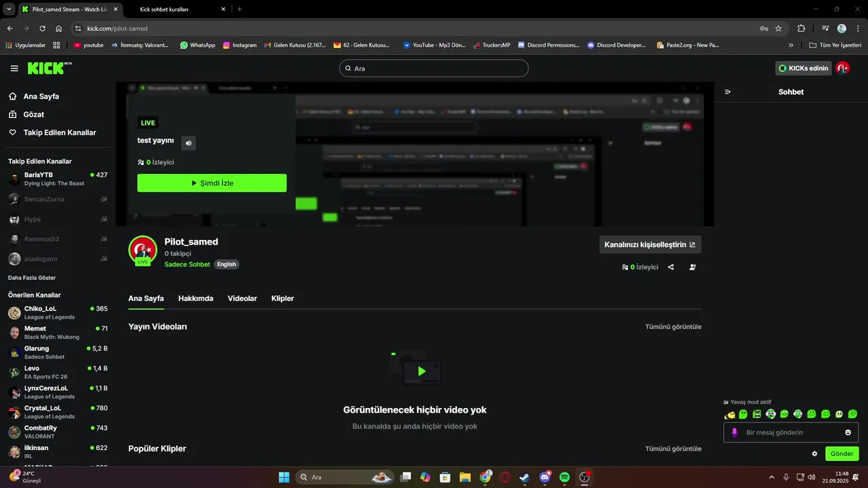Open Spotify from the taskbar
The image size is (868, 488).
pos(565,477)
